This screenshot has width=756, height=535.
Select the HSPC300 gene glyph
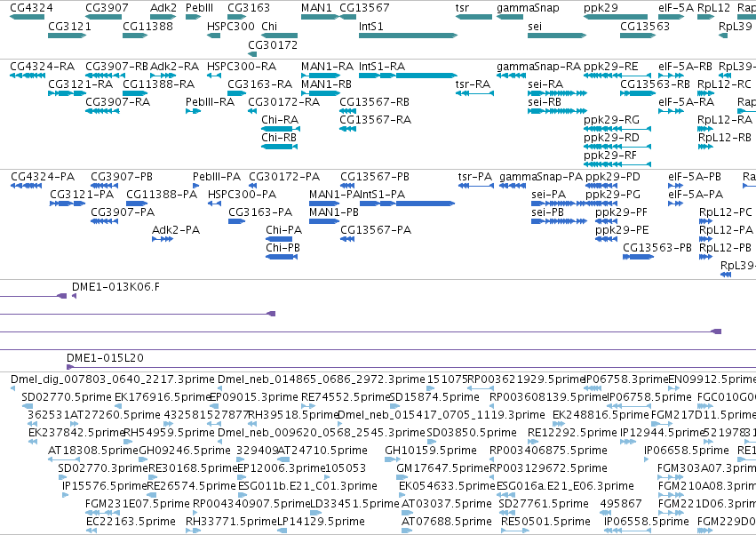pos(213,36)
